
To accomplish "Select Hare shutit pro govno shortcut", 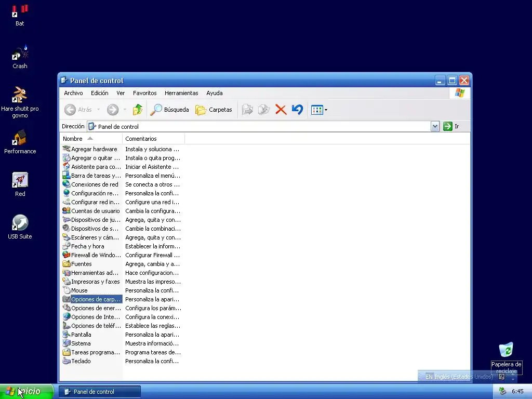I will pyautogui.click(x=20, y=102).
